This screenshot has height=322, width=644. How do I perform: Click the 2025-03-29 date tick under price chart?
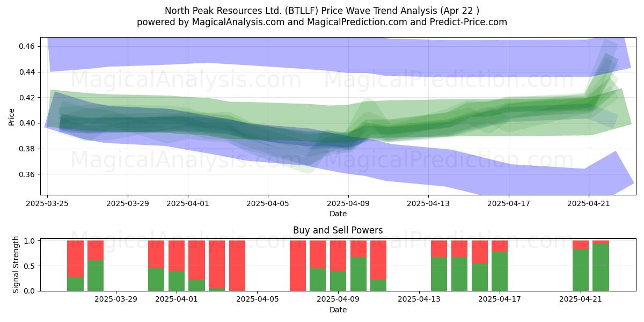point(128,203)
